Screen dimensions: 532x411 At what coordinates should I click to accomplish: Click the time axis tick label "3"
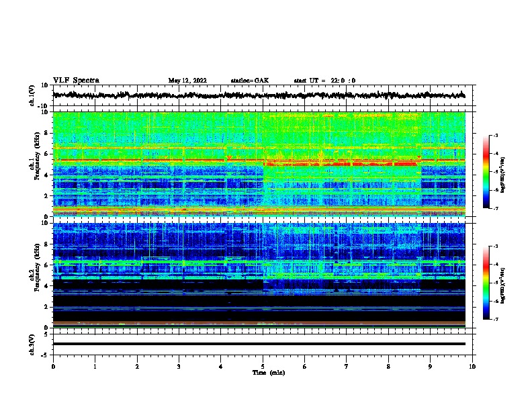point(179,367)
